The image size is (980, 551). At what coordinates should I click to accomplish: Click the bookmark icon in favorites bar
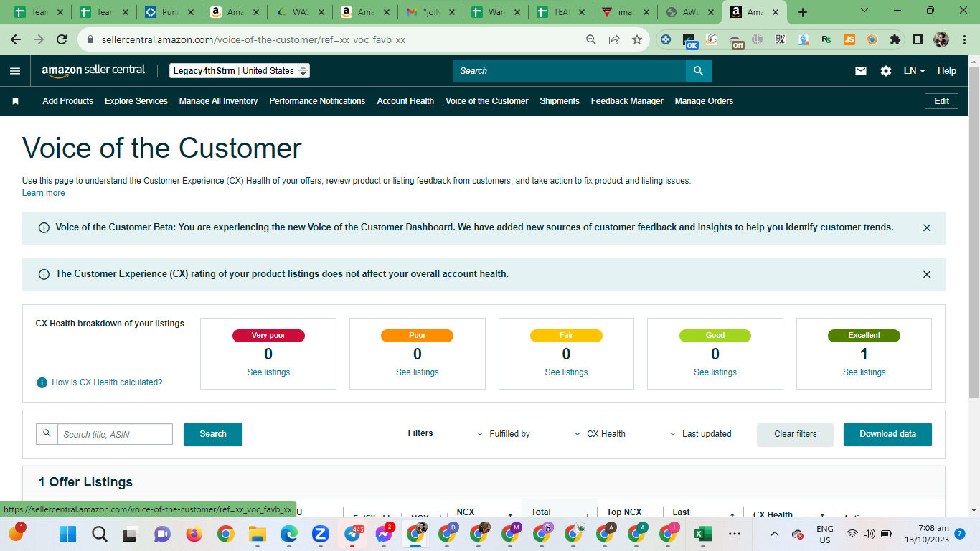tap(15, 101)
